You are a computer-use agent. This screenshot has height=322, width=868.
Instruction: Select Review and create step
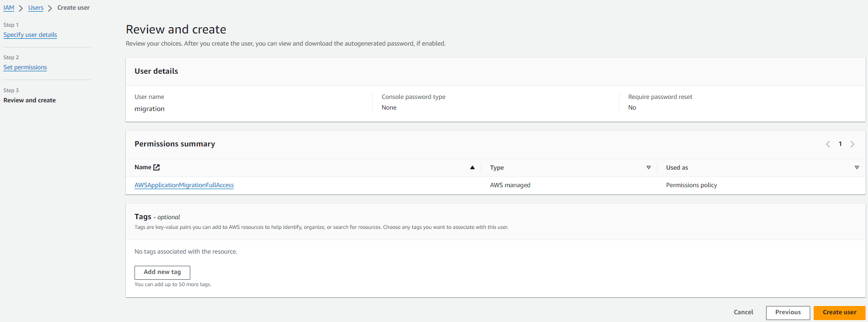(30, 100)
